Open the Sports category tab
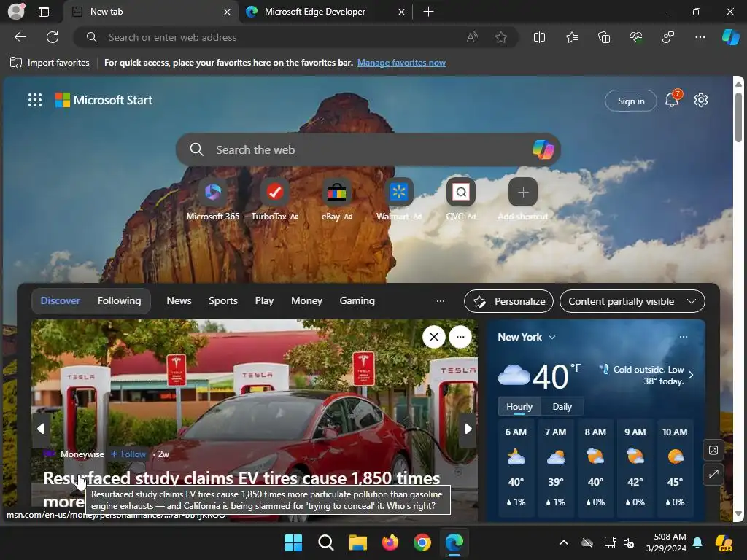 223,301
